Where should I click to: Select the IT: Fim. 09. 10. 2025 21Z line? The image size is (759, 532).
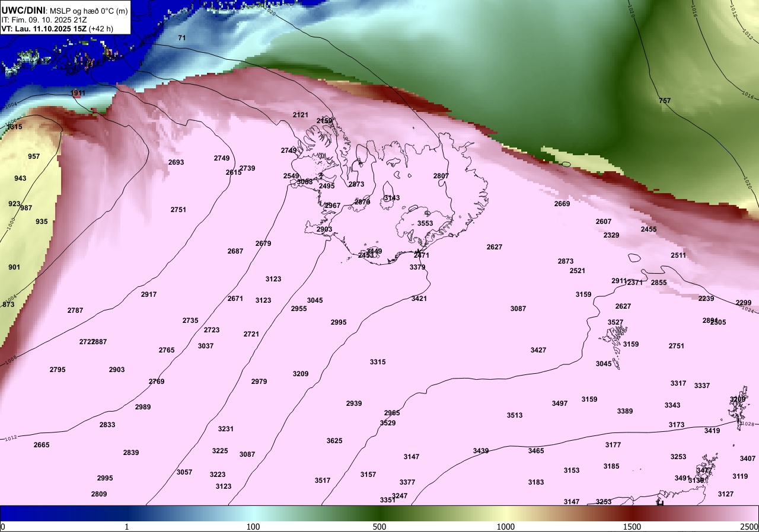pos(44,20)
